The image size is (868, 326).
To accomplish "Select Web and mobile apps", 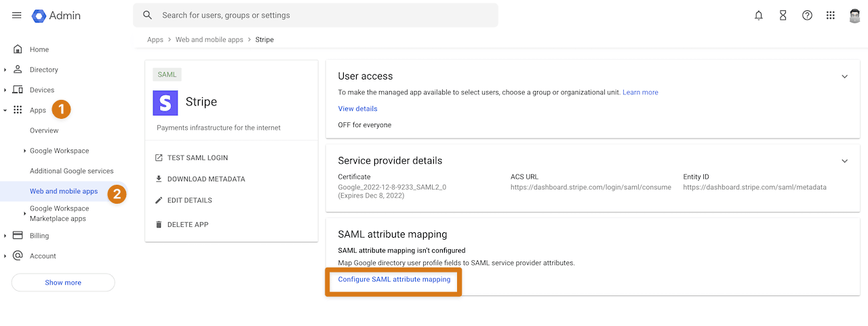I will tap(64, 192).
